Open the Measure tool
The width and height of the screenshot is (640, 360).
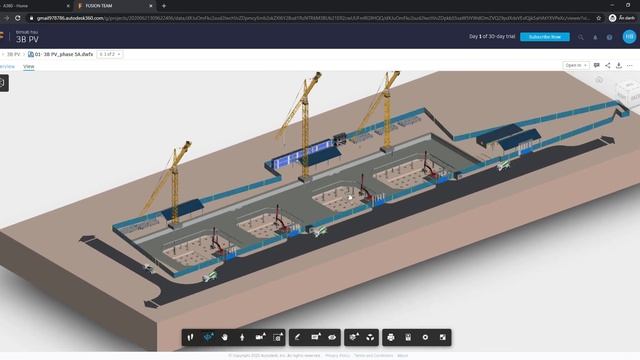(x=298, y=337)
